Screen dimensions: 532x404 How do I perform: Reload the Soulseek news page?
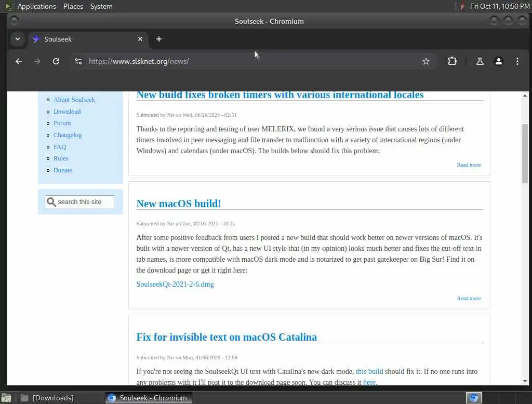click(56, 61)
